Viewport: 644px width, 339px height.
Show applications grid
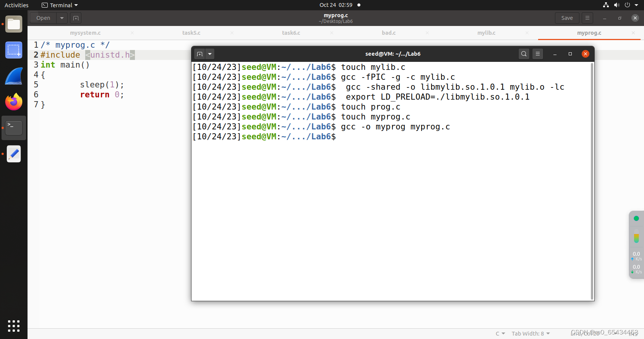[14, 326]
